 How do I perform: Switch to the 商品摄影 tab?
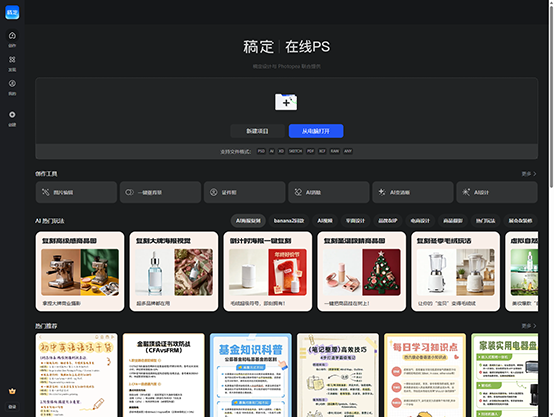coord(453,221)
